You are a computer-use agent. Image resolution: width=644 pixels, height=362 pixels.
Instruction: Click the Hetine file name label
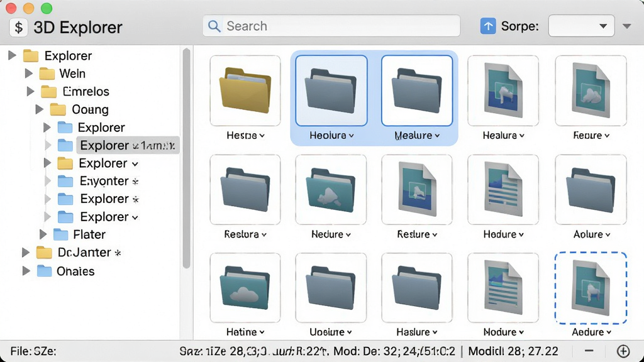point(241,332)
